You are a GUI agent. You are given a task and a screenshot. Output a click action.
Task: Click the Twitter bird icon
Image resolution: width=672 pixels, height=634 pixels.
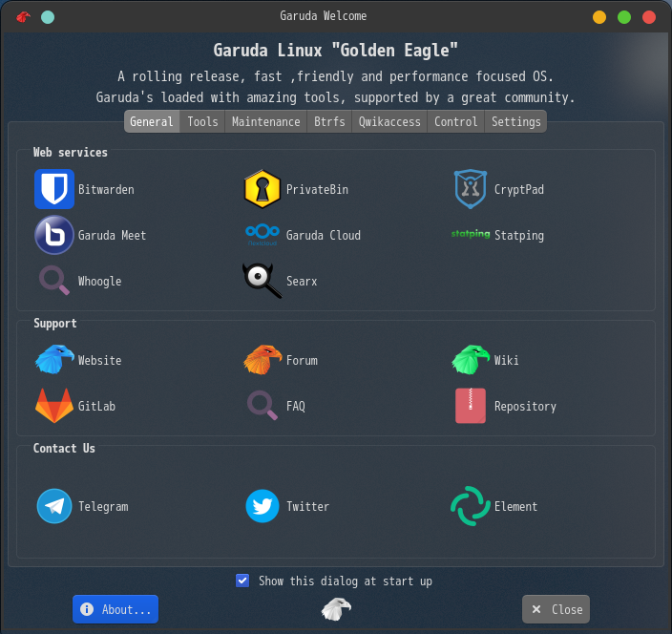point(262,506)
